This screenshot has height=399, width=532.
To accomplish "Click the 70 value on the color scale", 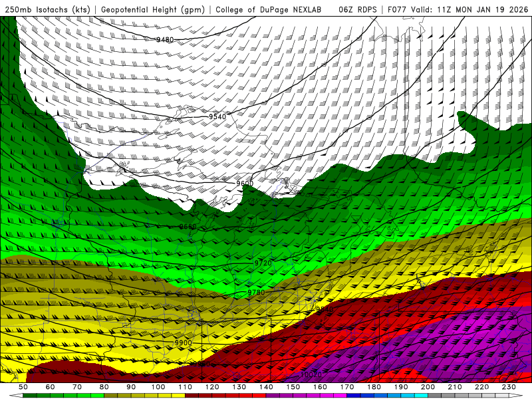I will pos(77,387).
